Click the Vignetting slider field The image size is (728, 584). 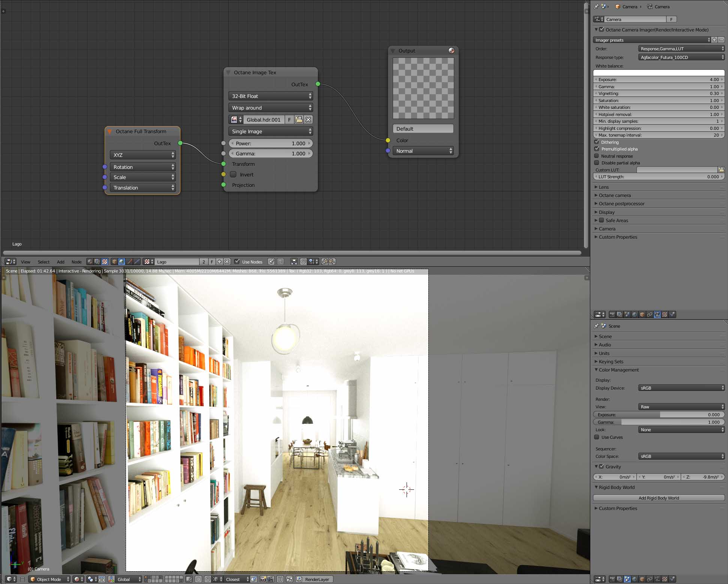(659, 93)
